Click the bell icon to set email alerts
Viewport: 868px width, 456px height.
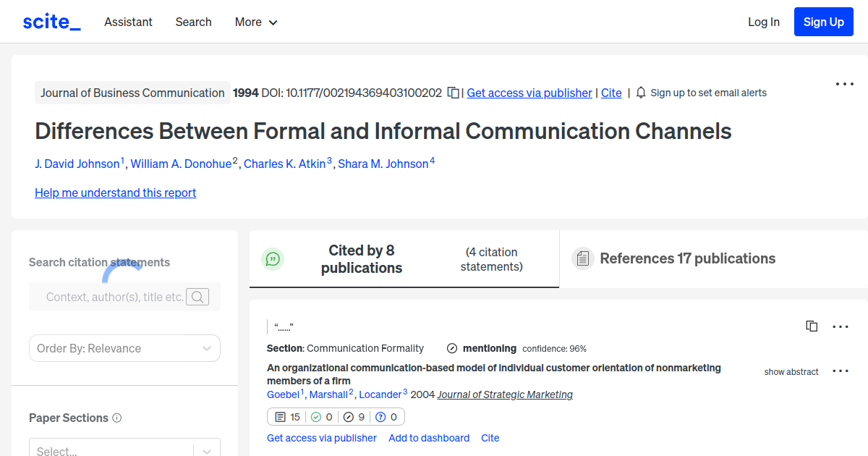tap(639, 93)
